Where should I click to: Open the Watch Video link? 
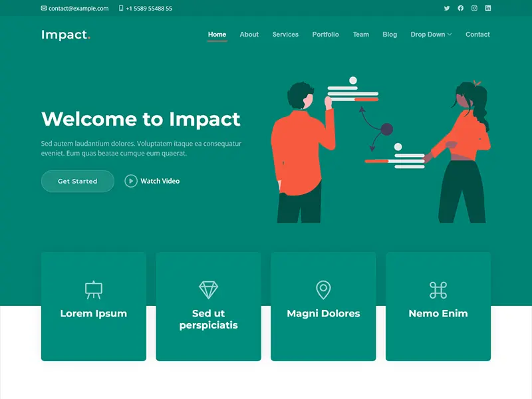pyautogui.click(x=152, y=181)
